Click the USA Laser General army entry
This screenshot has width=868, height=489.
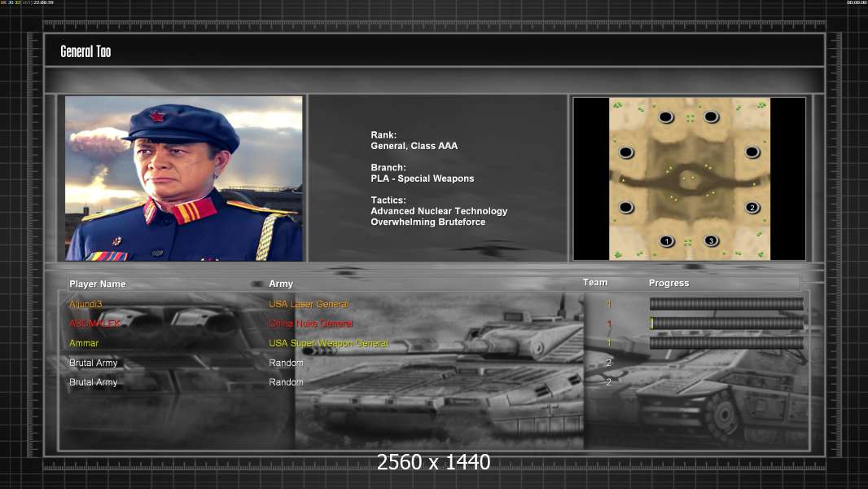[x=309, y=304]
